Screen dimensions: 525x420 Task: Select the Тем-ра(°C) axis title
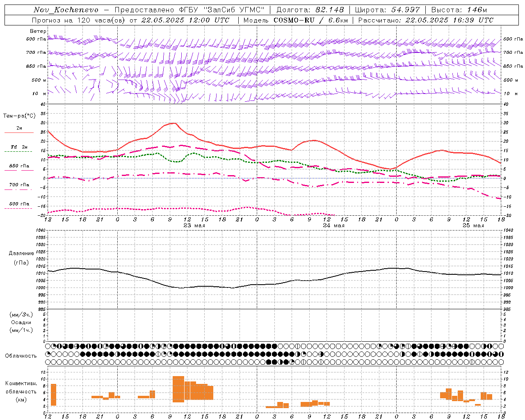coord(19,116)
